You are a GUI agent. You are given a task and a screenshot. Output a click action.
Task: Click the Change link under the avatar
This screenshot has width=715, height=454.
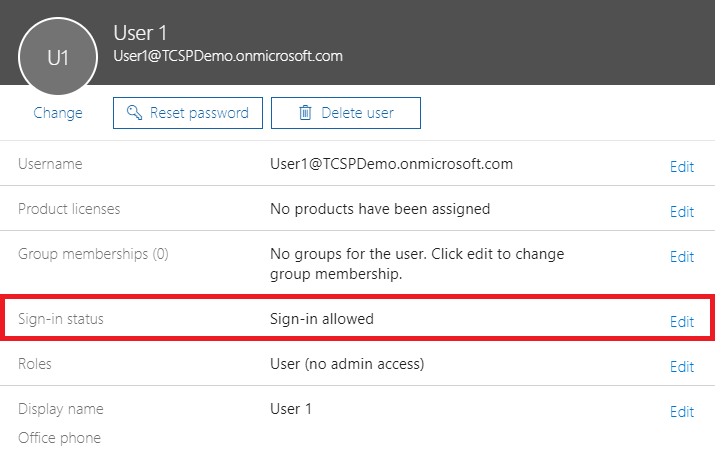pos(58,113)
